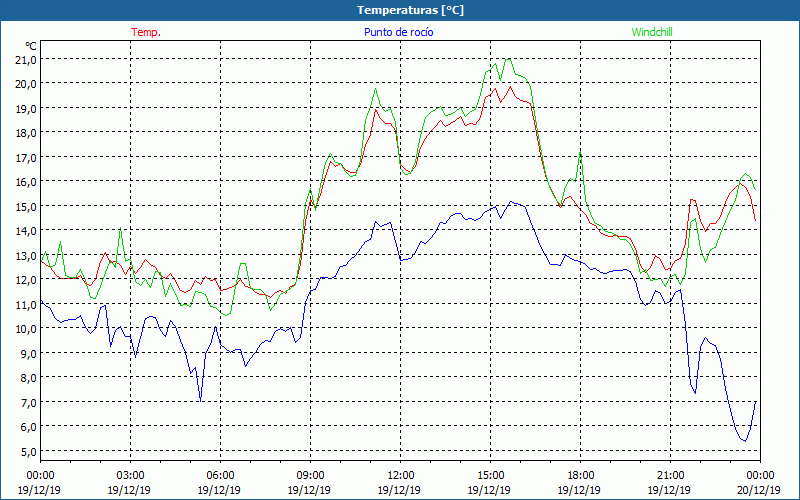Click the '19,0' y-axis value
This screenshot has height=500, width=800.
pyautogui.click(x=27, y=108)
